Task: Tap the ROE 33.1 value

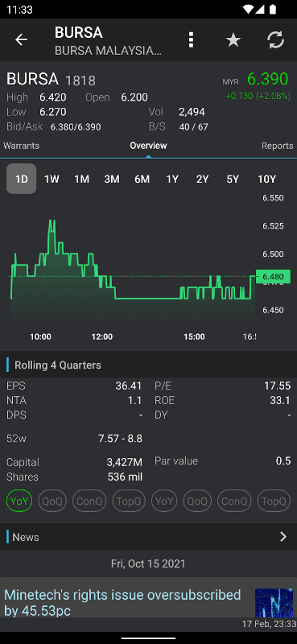Action: pos(280,400)
